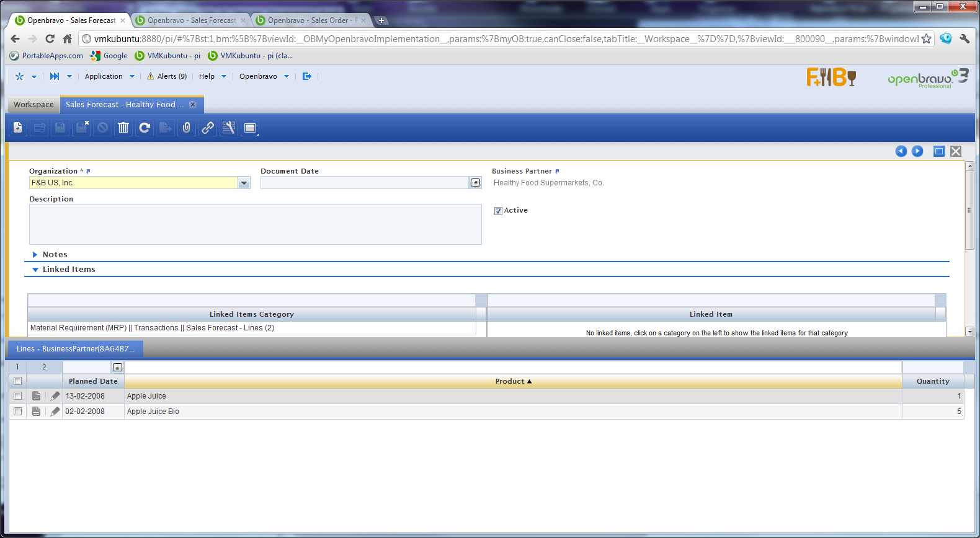Screen dimensions: 980x538
Task: Tick the checkbox for Apple Juice Bio row
Action: [x=17, y=412]
